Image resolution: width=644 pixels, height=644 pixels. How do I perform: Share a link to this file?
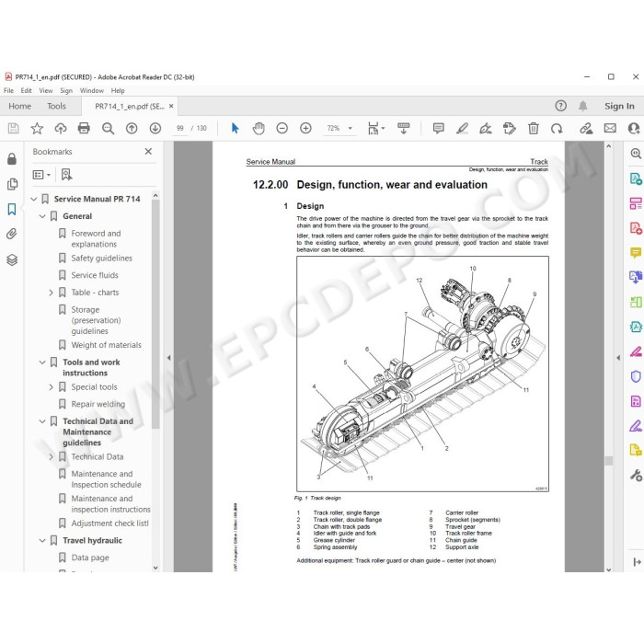pyautogui.click(x=586, y=129)
